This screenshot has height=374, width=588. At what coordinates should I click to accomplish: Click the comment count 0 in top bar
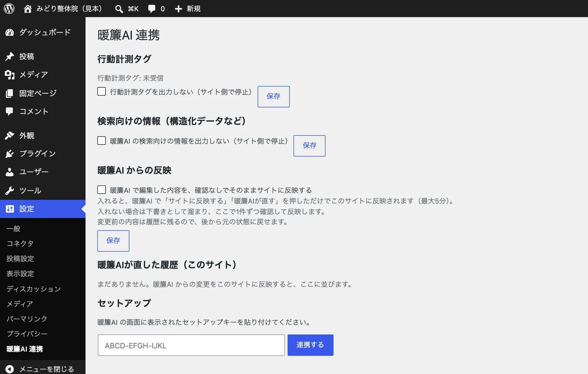pos(162,9)
